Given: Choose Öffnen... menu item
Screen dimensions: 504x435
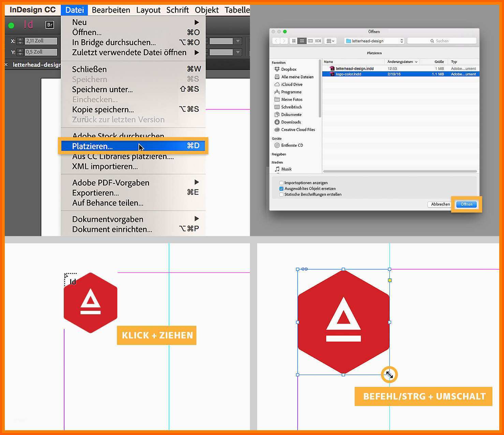Looking at the screenshot, I should pyautogui.click(x=133, y=32).
